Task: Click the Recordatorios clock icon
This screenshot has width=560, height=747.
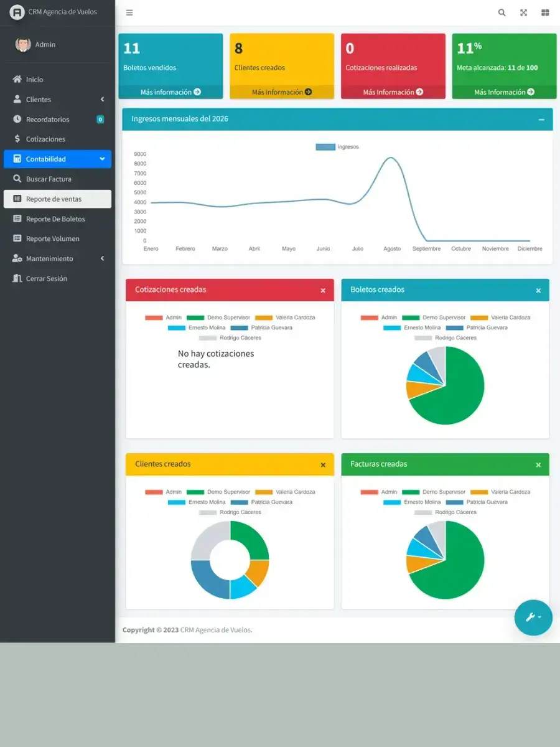Action: (17, 119)
